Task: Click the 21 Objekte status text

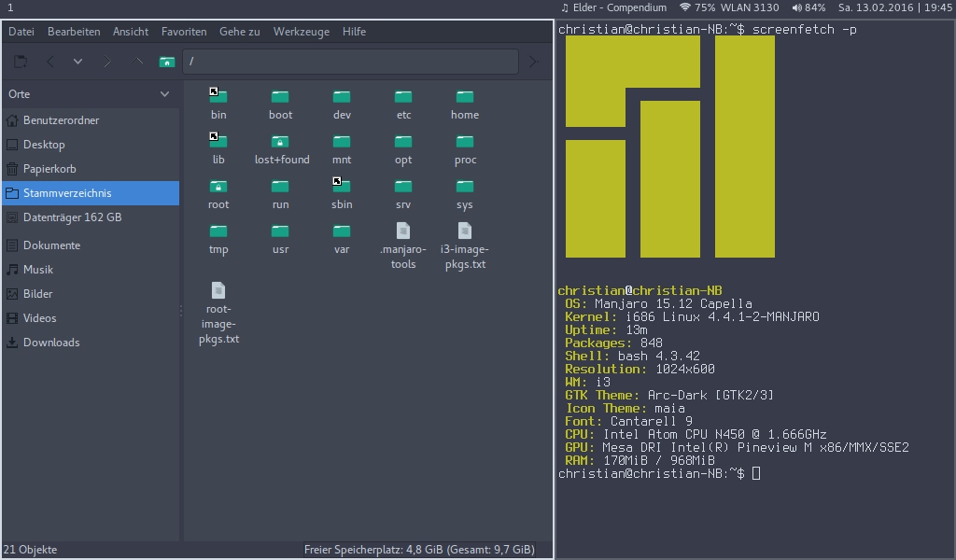Action: click(31, 550)
